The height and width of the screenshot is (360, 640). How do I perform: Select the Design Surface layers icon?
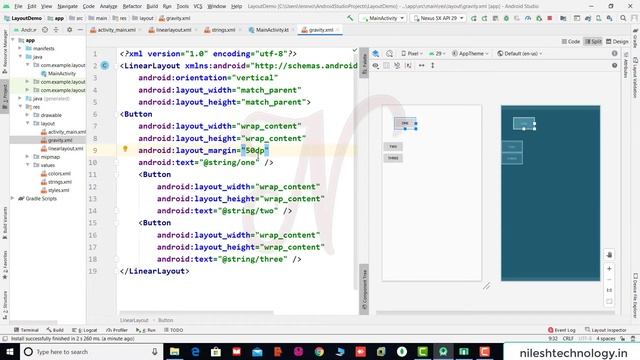(x=376, y=53)
